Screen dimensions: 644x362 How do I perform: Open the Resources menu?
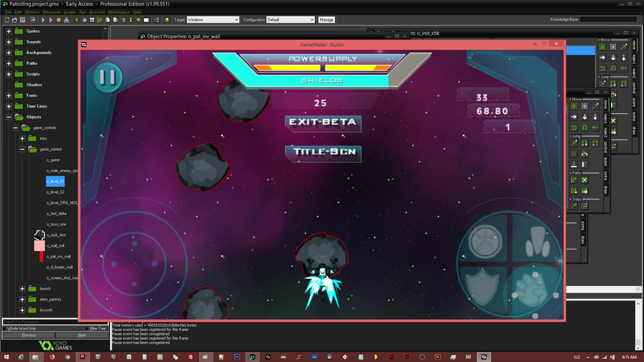point(52,12)
